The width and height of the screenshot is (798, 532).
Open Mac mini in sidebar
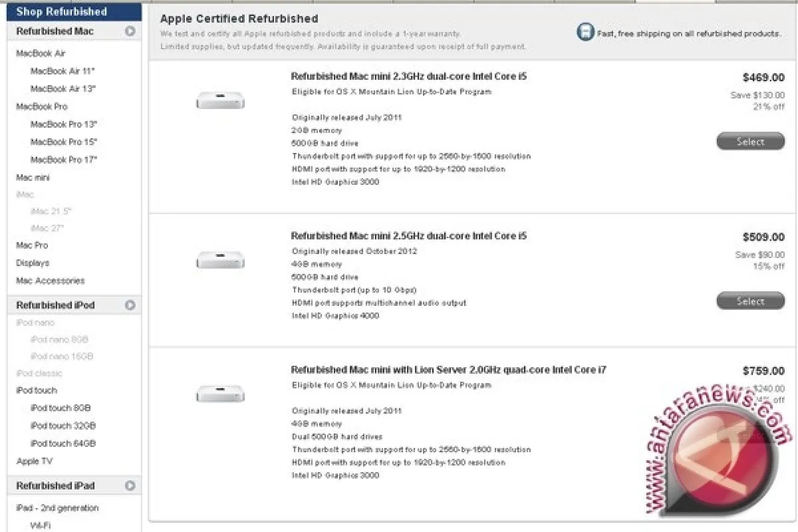(33, 178)
